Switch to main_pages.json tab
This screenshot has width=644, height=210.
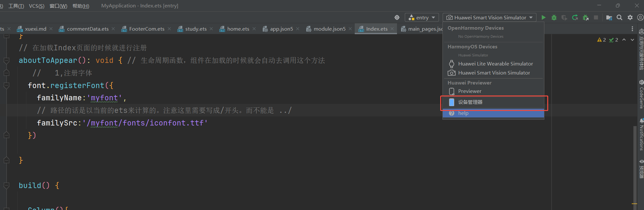click(421, 29)
